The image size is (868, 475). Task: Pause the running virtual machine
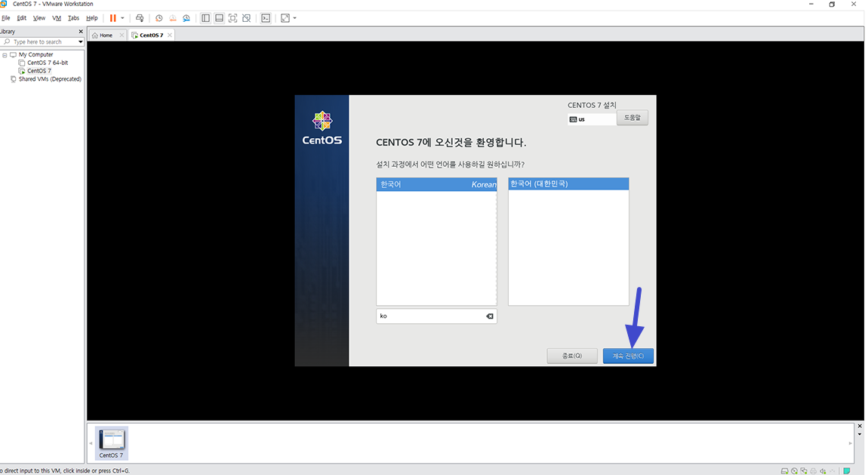click(x=113, y=18)
